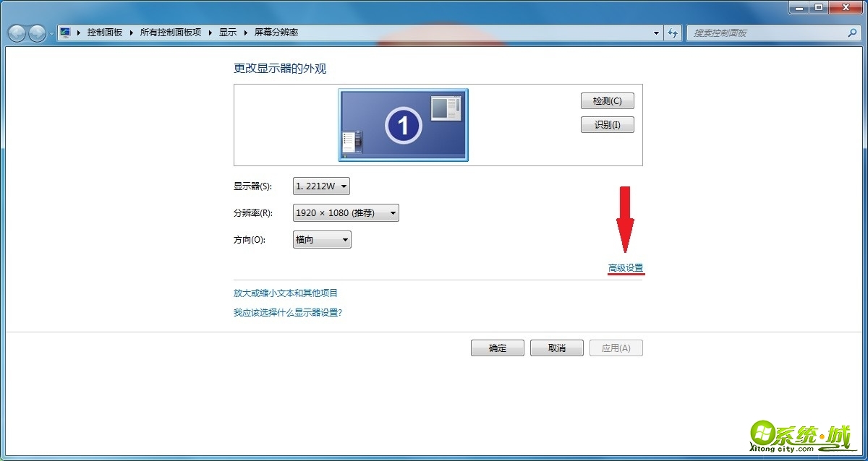This screenshot has width=868, height=461.
Task: Click the refresh icon next to address bar
Action: [x=673, y=33]
